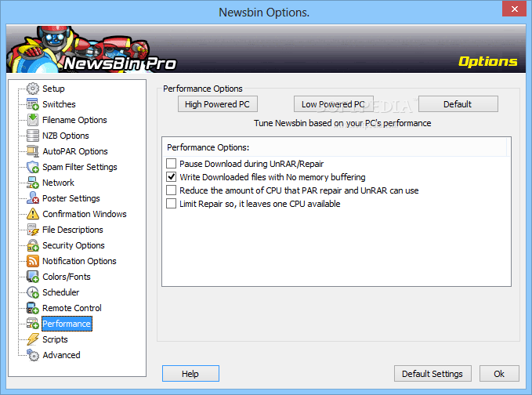Click the Remote Control phone icon
The height and width of the screenshot is (395, 532).
(x=33, y=308)
